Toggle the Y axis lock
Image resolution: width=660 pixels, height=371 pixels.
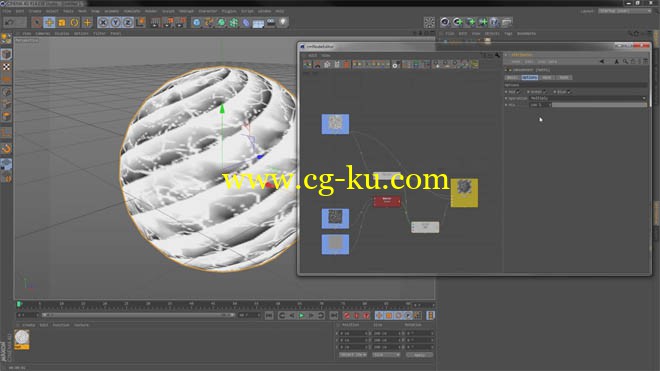115,22
